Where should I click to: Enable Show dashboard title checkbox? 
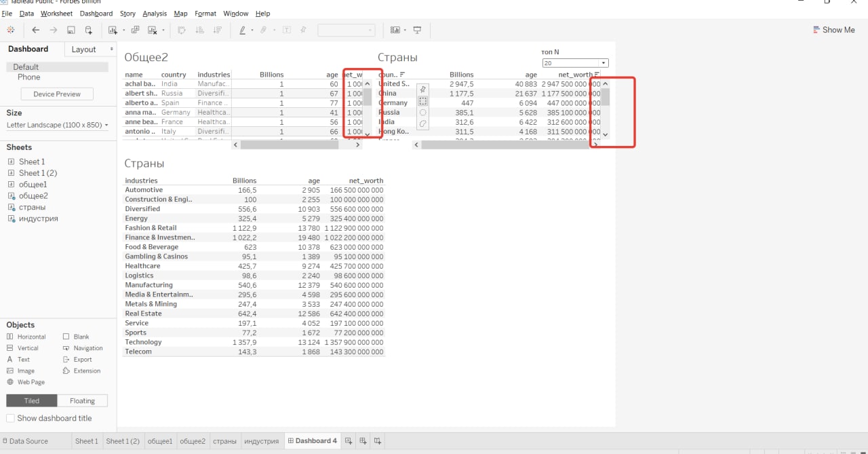click(10, 418)
